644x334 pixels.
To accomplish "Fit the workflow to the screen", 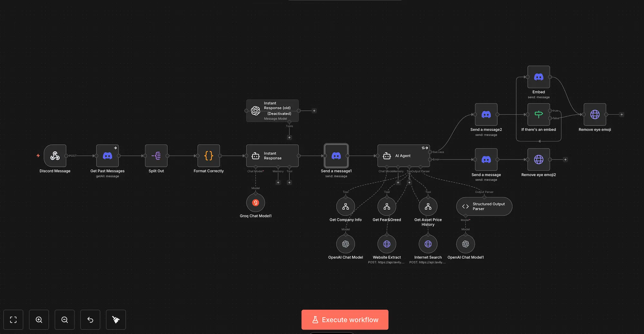I will click(x=13, y=319).
